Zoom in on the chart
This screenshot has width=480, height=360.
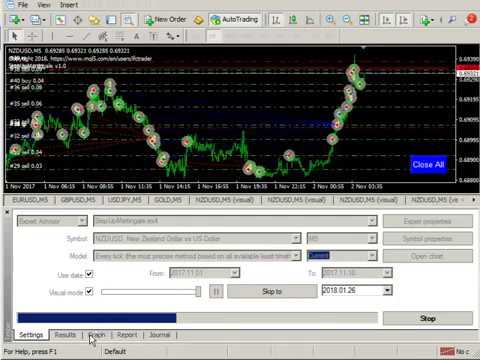click(x=330, y=20)
